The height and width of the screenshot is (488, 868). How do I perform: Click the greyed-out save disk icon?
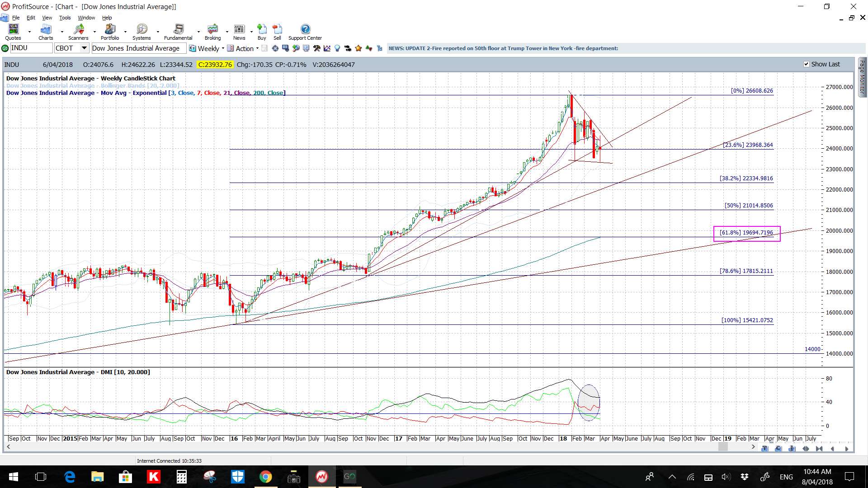tap(264, 48)
